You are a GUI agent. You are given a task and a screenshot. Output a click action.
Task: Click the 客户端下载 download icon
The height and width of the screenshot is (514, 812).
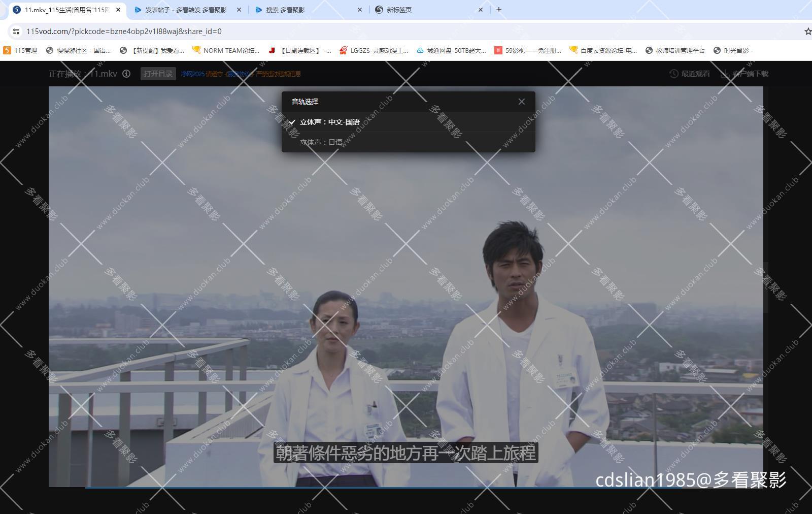point(725,73)
